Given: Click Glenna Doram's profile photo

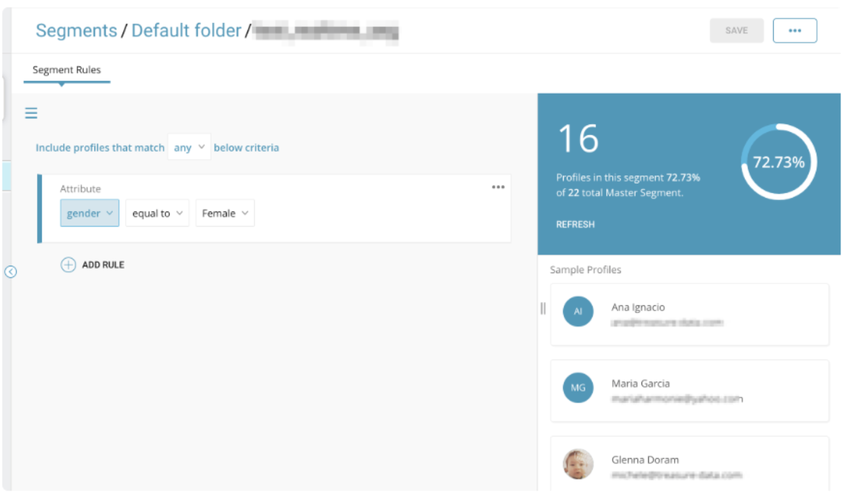Looking at the screenshot, I should (x=578, y=464).
